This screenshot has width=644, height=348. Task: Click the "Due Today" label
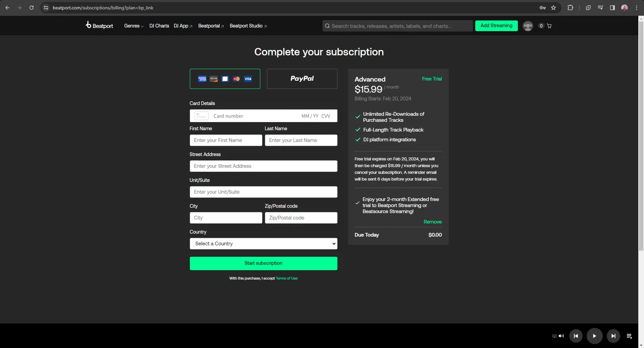(367, 235)
